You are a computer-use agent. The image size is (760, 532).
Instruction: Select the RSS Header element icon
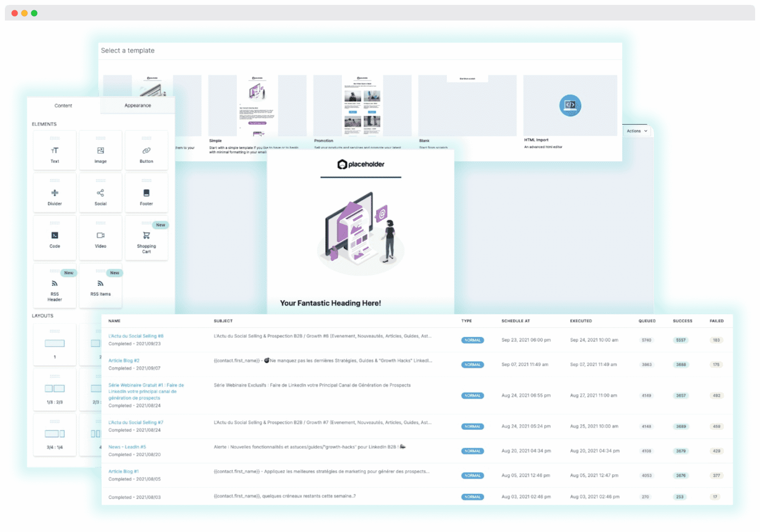click(x=55, y=283)
